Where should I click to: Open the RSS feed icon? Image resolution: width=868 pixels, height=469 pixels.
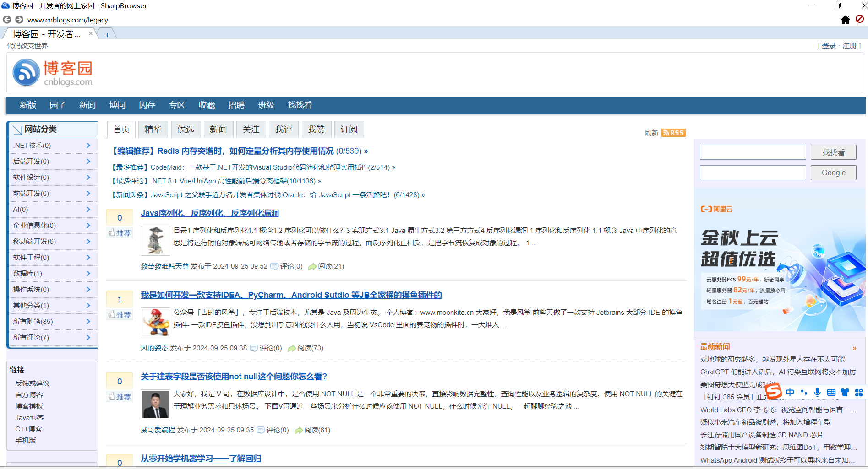[x=673, y=133]
